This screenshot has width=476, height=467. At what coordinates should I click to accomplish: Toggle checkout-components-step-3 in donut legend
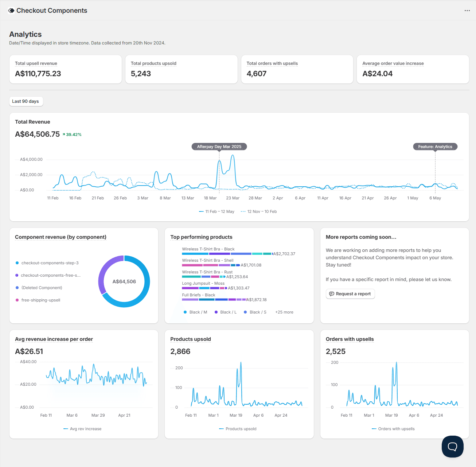[50, 263]
